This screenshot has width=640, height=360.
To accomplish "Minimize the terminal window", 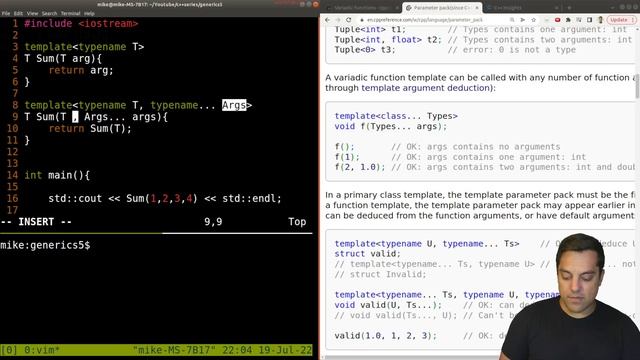I will (302, 4).
